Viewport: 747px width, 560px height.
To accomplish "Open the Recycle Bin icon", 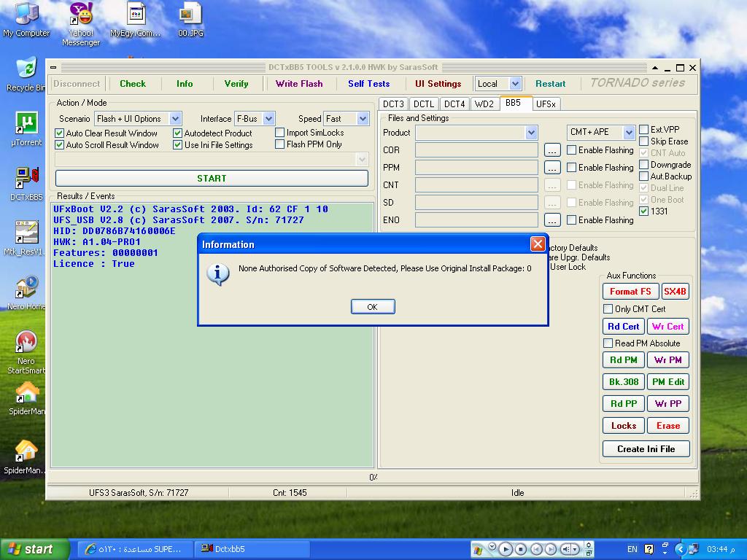I will tap(26, 74).
